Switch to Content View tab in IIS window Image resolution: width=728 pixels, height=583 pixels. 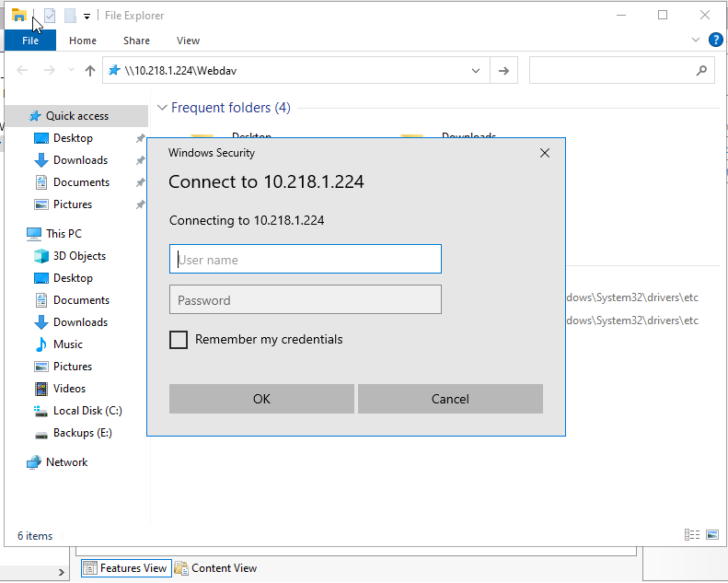point(216,568)
